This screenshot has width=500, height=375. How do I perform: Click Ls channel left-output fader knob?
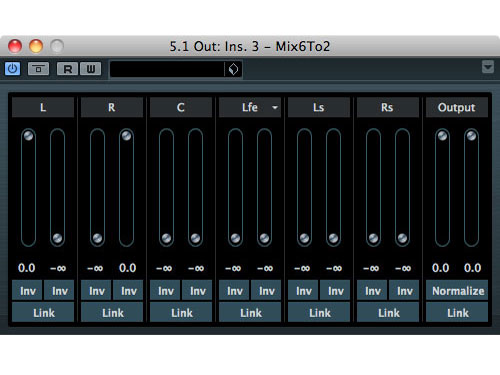point(304,238)
